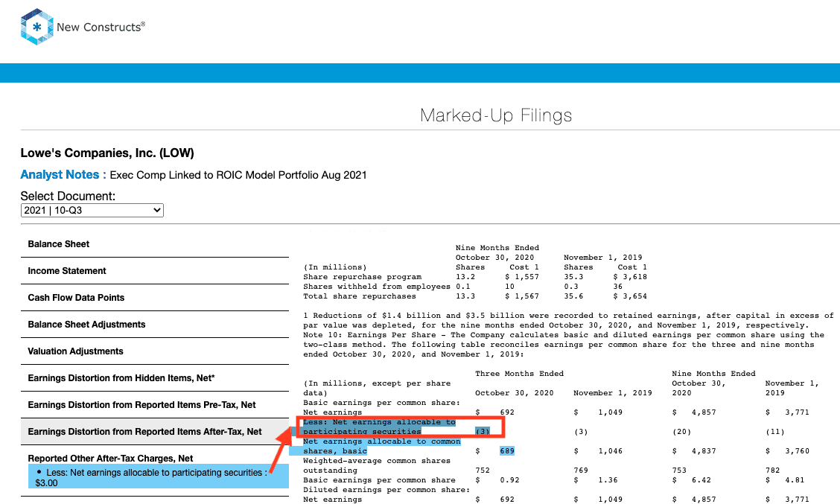
Task: Click 'Weighted-average common shares outstanding' label
Action: coord(377,465)
